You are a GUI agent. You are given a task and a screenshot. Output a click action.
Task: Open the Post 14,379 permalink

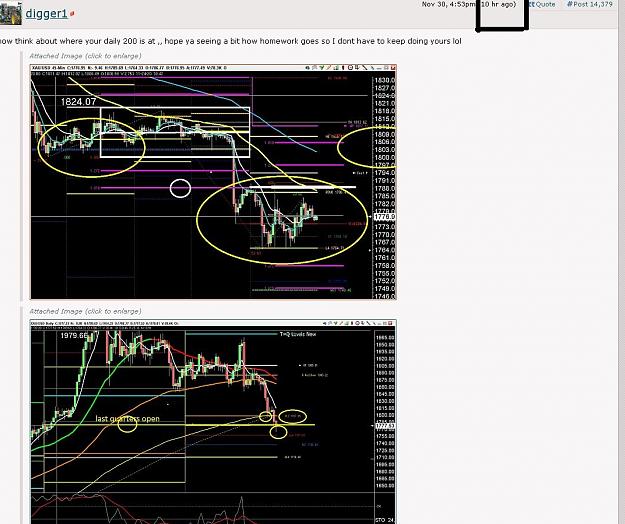pyautogui.click(x=590, y=4)
